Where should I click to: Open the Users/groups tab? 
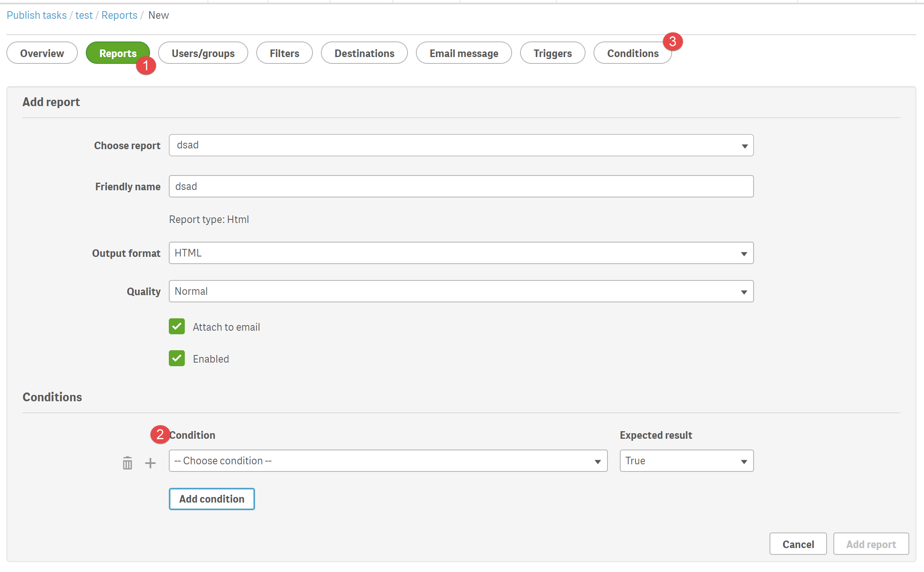point(203,53)
